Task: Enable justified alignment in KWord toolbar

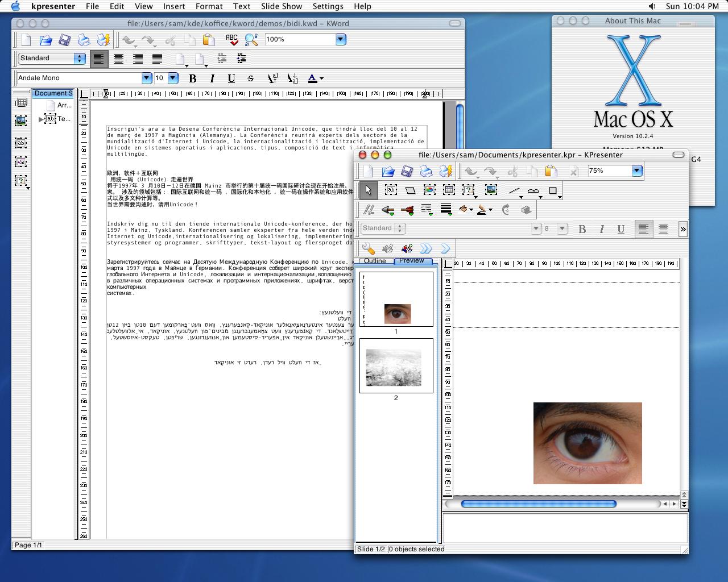Action: [x=157, y=59]
